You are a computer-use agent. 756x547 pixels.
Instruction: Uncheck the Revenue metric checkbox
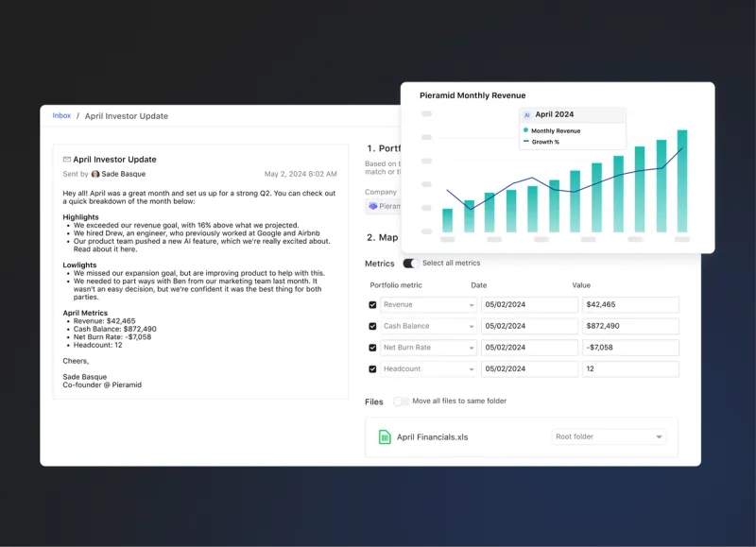coord(372,304)
